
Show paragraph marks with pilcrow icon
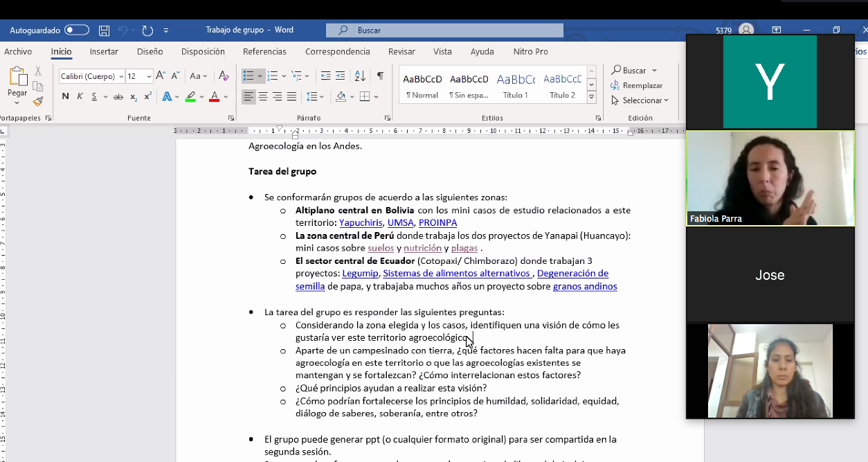tap(380, 76)
